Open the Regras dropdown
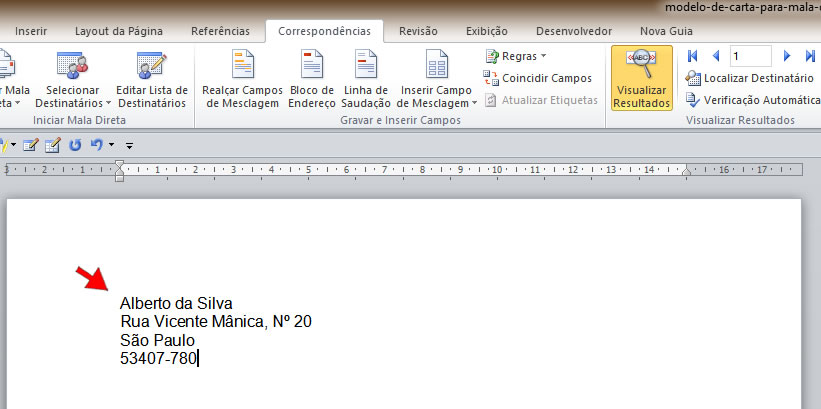The width and height of the screenshot is (821, 409). point(516,56)
